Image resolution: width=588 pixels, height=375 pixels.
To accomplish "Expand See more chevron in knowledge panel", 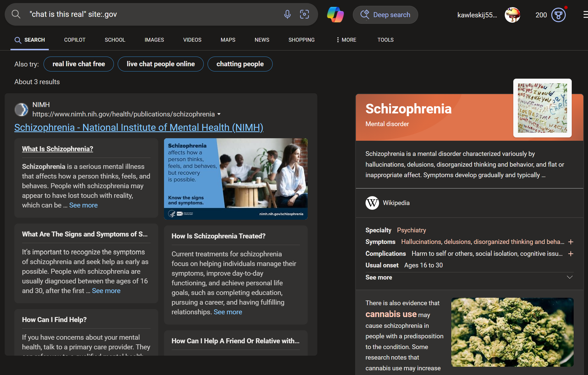I will (x=570, y=277).
